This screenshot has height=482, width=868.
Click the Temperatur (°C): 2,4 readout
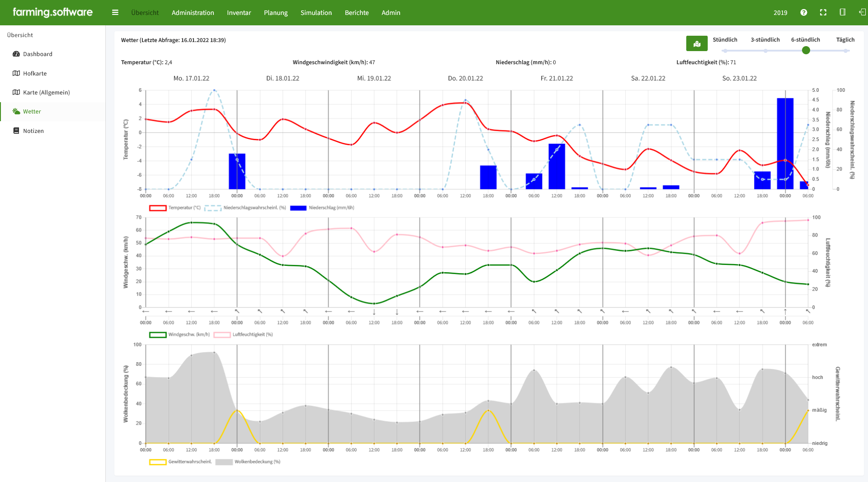click(146, 62)
